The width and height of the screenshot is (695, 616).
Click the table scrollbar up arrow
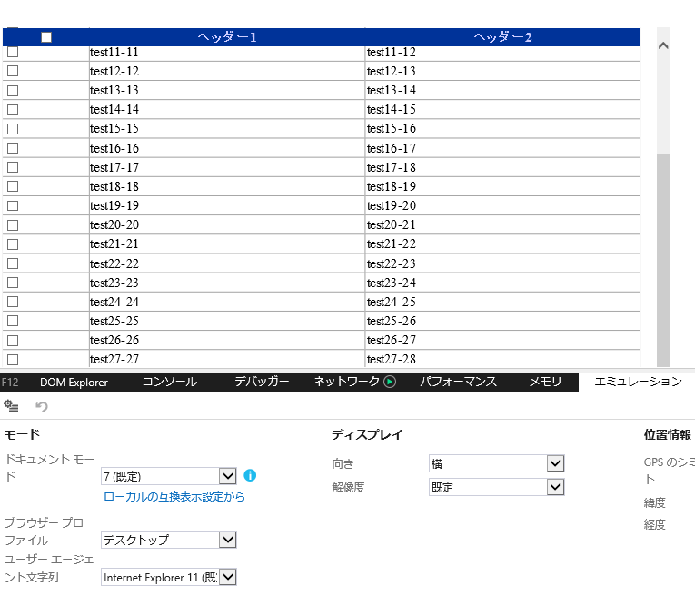663,45
